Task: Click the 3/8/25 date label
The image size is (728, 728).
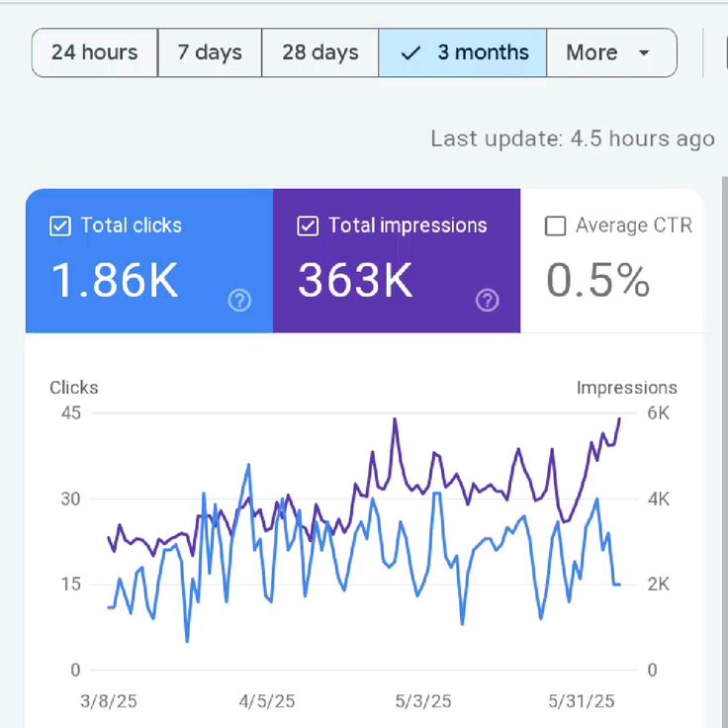Action: click(x=109, y=701)
